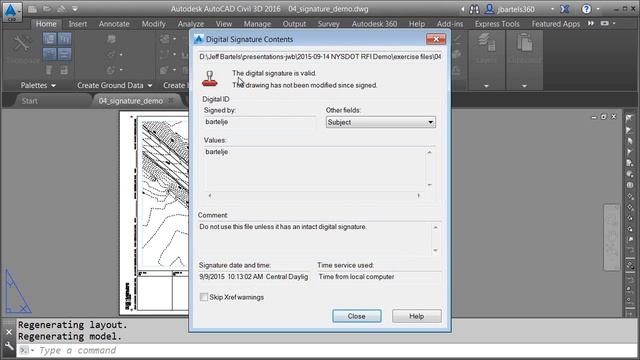Image resolution: width=640 pixels, height=360 pixels.
Task: Open the Other fields Subject combo box
Action: click(380, 122)
